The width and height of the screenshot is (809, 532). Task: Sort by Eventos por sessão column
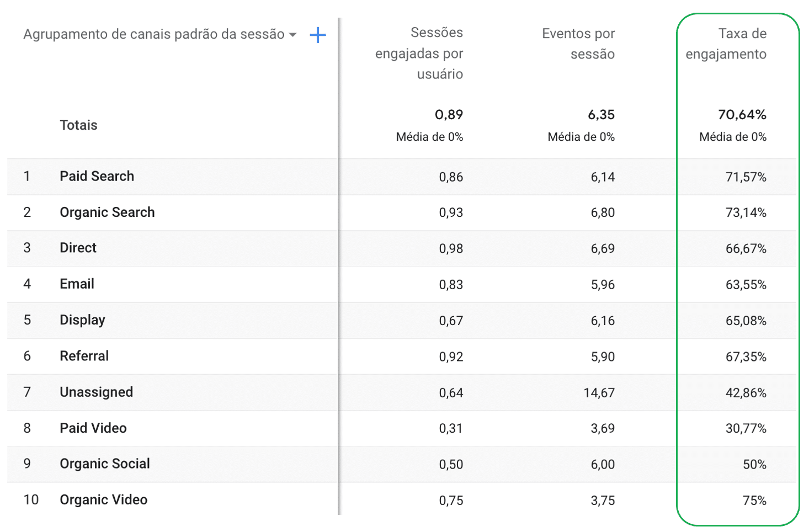(578, 44)
